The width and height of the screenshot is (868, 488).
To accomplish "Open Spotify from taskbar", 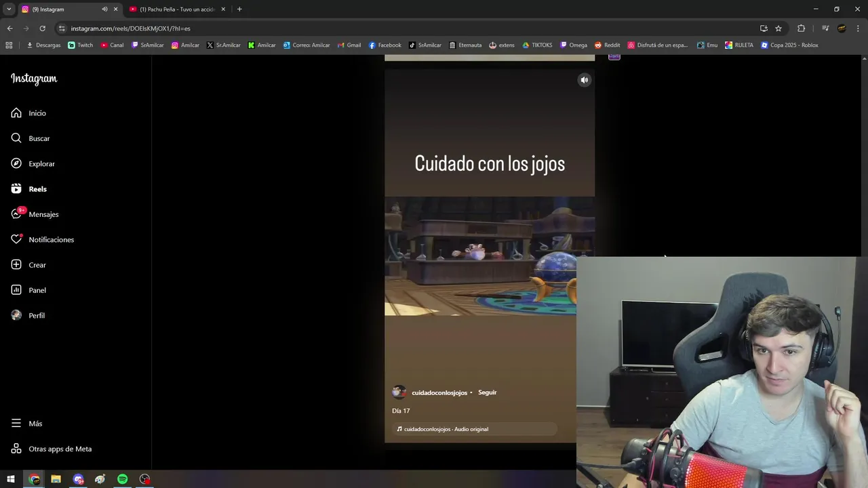I will pyautogui.click(x=122, y=479).
